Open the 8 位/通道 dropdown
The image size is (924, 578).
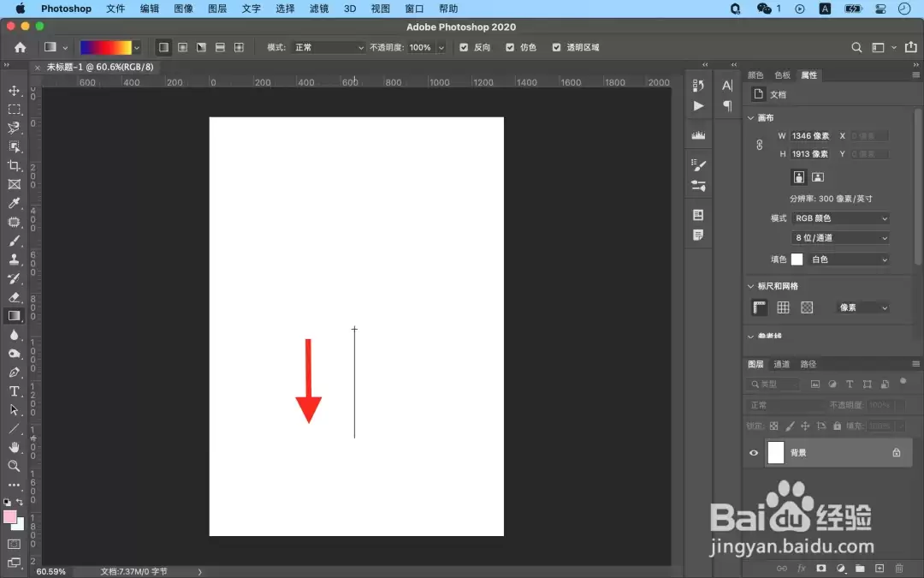pos(840,238)
